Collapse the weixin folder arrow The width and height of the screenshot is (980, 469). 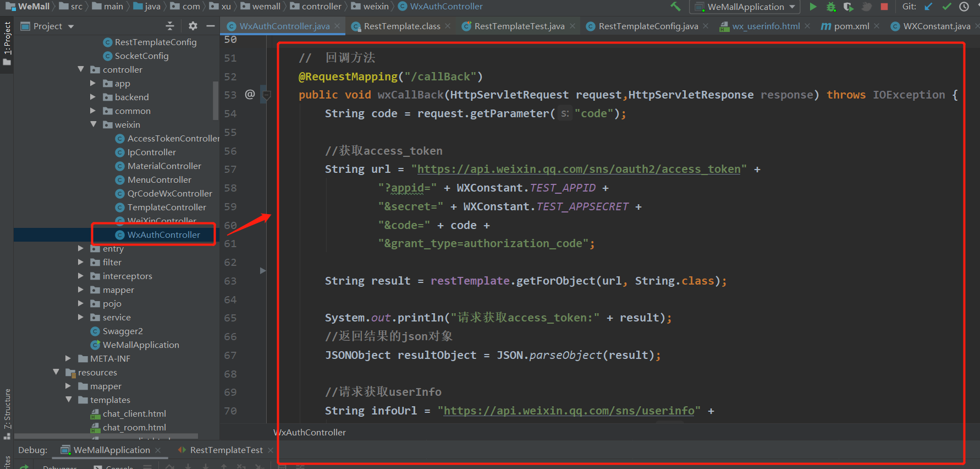point(93,124)
